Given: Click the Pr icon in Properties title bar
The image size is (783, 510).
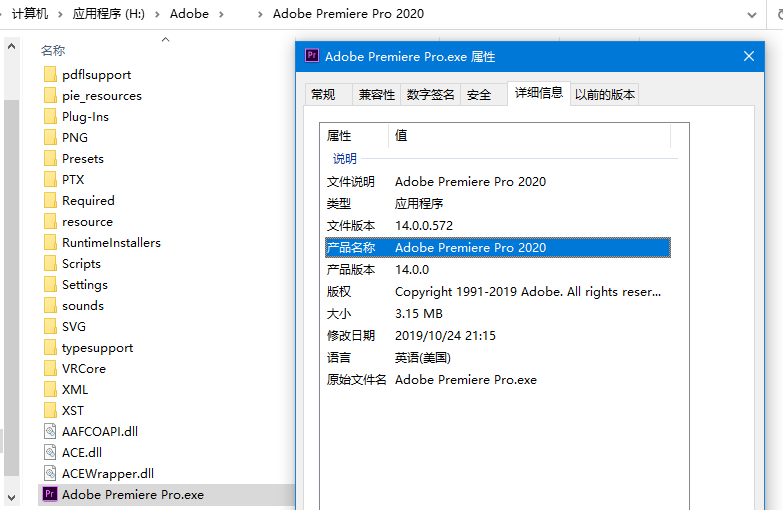Looking at the screenshot, I should tap(311, 56).
